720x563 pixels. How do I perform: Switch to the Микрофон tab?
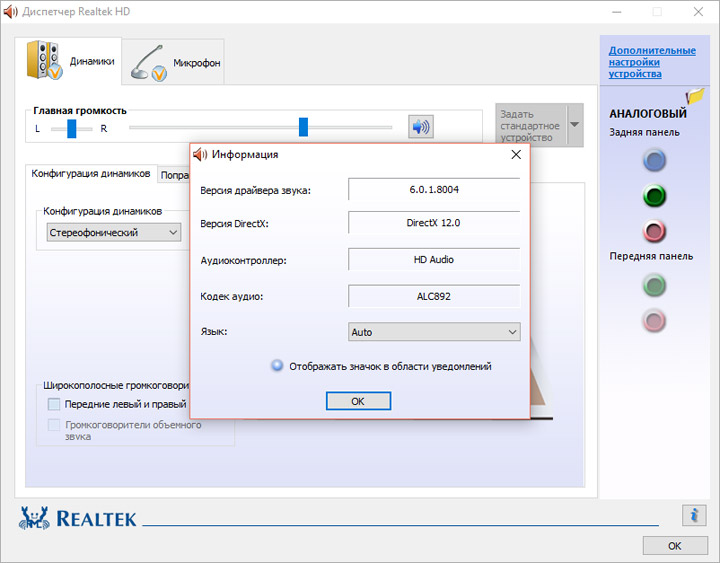pos(173,62)
